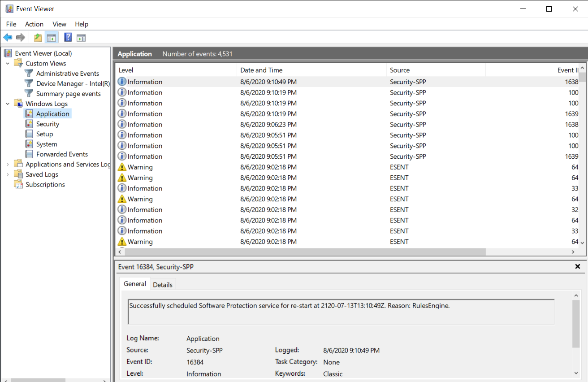Switch to the Details tab

coord(163,285)
